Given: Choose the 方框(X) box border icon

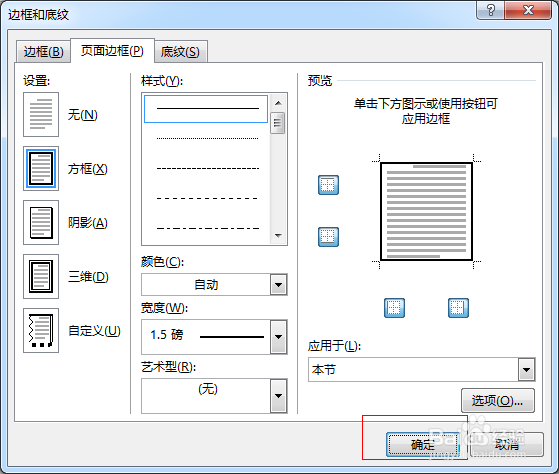Looking at the screenshot, I should [41, 169].
